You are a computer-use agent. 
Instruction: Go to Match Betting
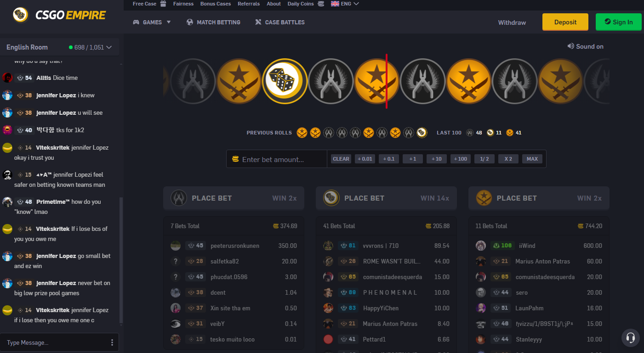click(x=213, y=22)
